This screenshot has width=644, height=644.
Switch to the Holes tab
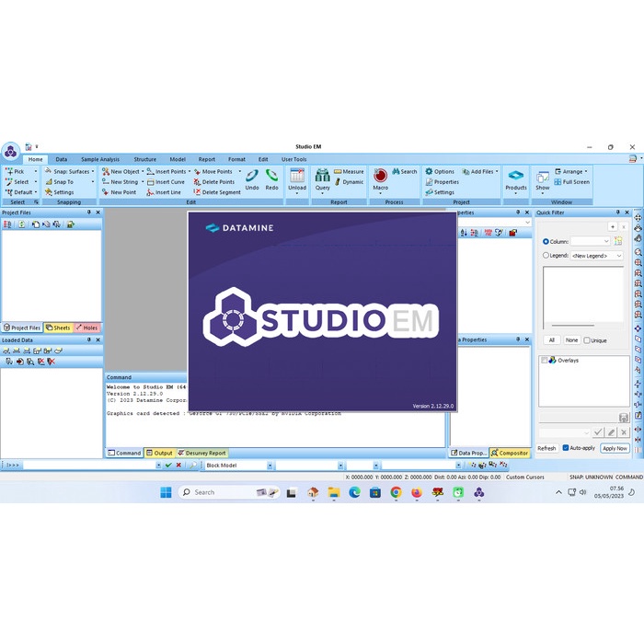(x=87, y=328)
